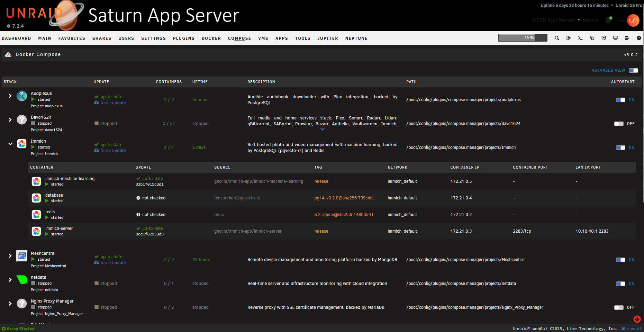
Task: Click the pg14-v0.2.0 database tag
Action: pos(345,198)
